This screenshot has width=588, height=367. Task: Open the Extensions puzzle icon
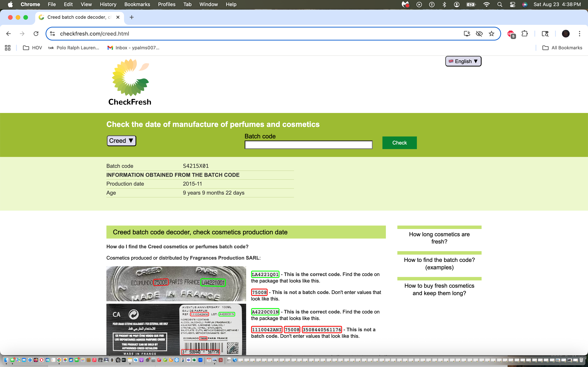click(x=525, y=34)
